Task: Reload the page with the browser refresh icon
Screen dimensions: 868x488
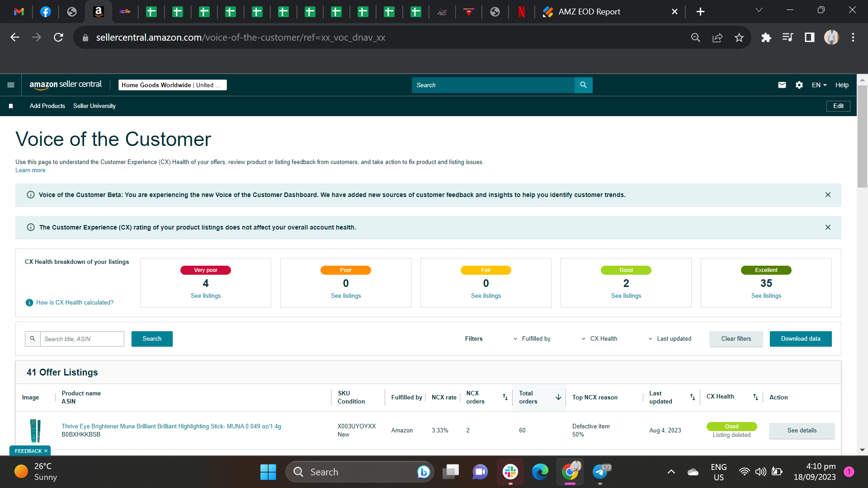Action: click(x=58, y=38)
